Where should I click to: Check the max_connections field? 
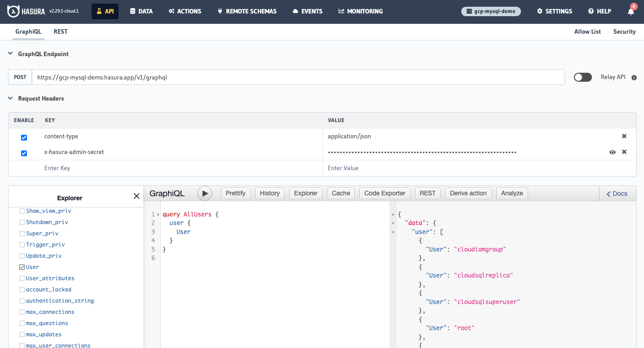22,312
